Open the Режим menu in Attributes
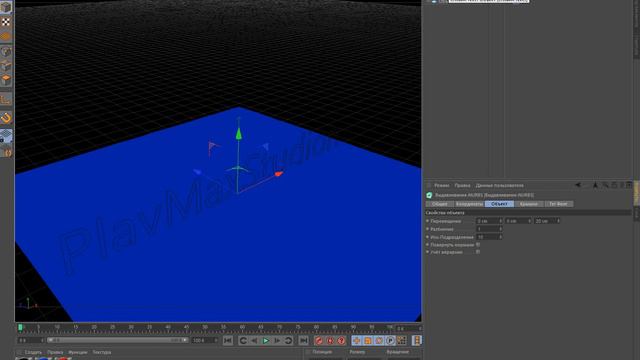640x360 pixels. click(442, 185)
